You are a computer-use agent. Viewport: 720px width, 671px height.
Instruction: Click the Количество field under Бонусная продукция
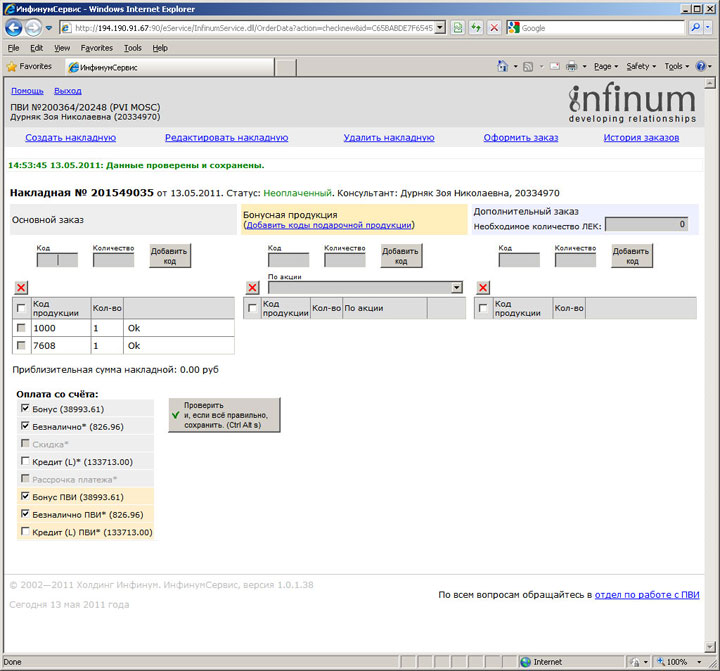(x=344, y=260)
